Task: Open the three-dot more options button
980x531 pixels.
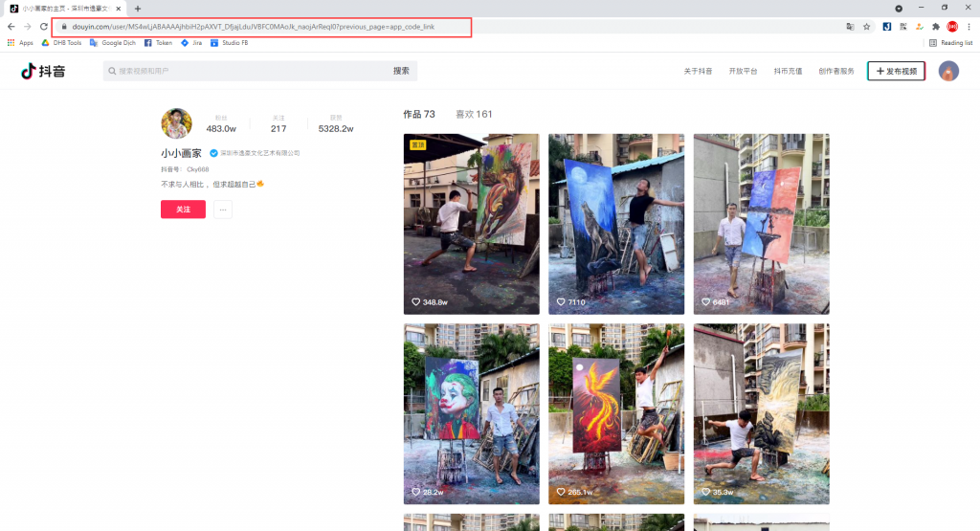Action: [x=222, y=210]
